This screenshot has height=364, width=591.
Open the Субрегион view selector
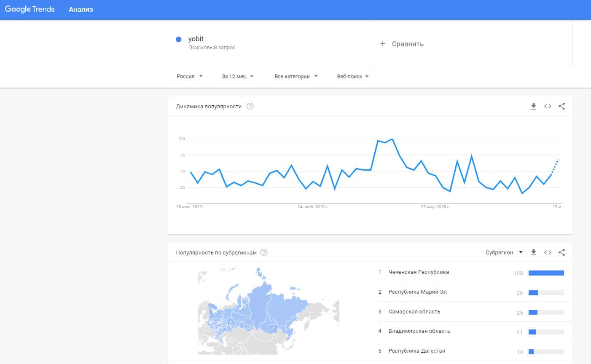tap(504, 252)
